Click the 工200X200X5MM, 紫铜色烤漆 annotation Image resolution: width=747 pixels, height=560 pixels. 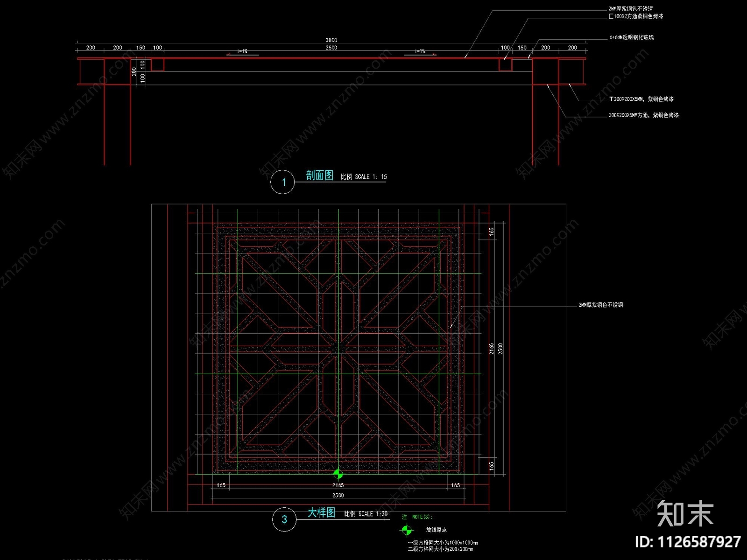pos(641,99)
